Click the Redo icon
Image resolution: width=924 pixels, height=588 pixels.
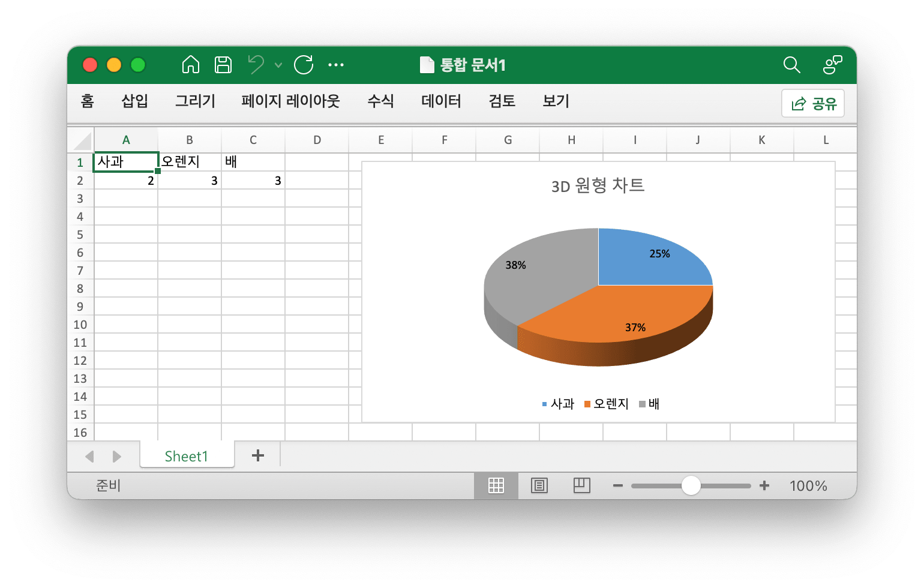(304, 65)
